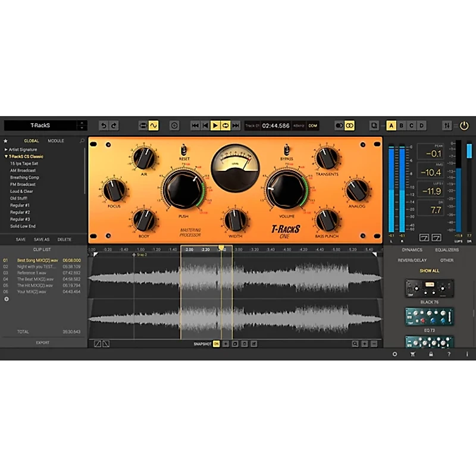The width and height of the screenshot is (476, 476).
Task: Open help via the question mark icon
Action: [449, 353]
